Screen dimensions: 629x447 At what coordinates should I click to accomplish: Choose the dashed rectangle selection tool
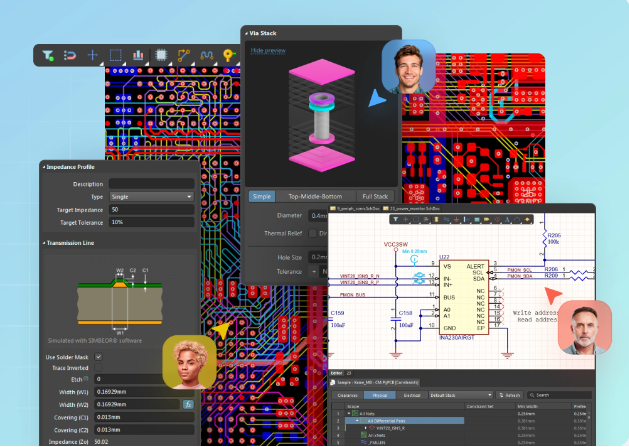116,56
